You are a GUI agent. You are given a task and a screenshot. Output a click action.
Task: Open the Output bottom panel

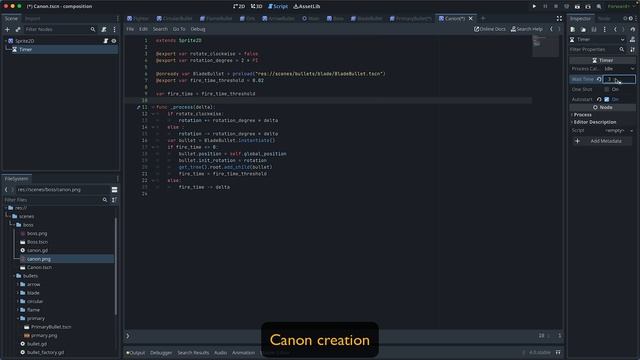[136, 353]
